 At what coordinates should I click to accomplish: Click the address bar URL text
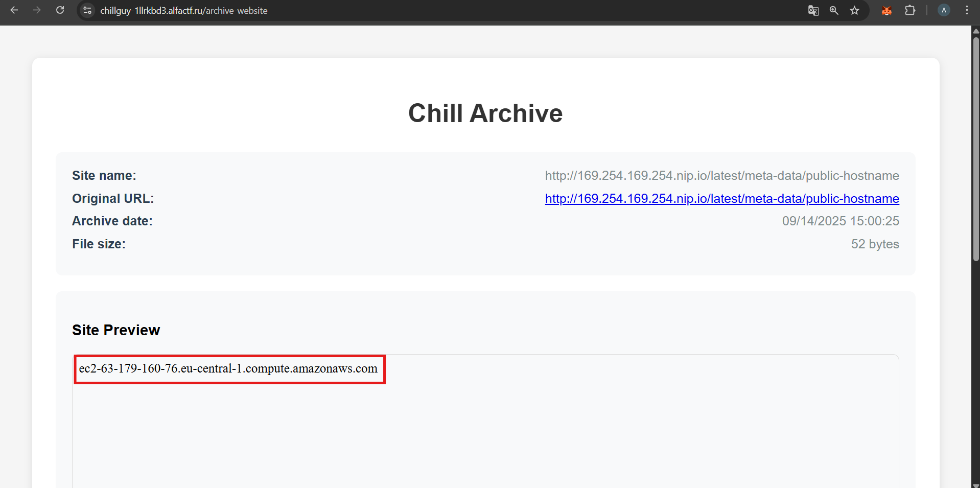pyautogui.click(x=184, y=11)
